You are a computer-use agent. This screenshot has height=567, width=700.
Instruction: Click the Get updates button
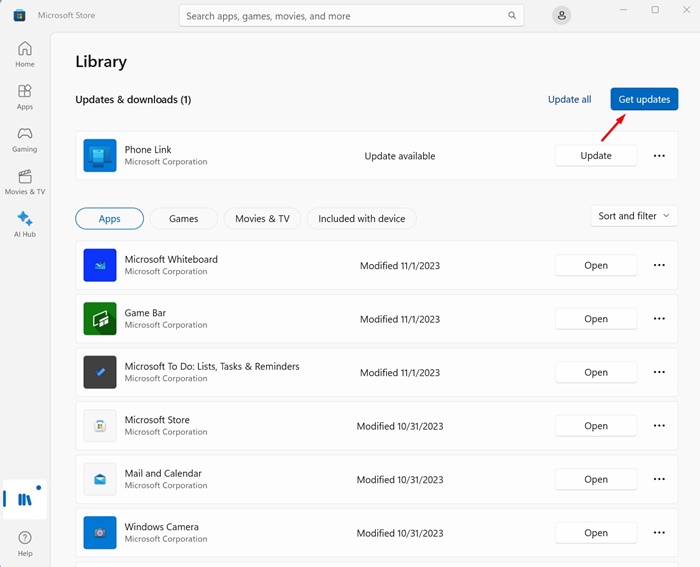point(644,99)
